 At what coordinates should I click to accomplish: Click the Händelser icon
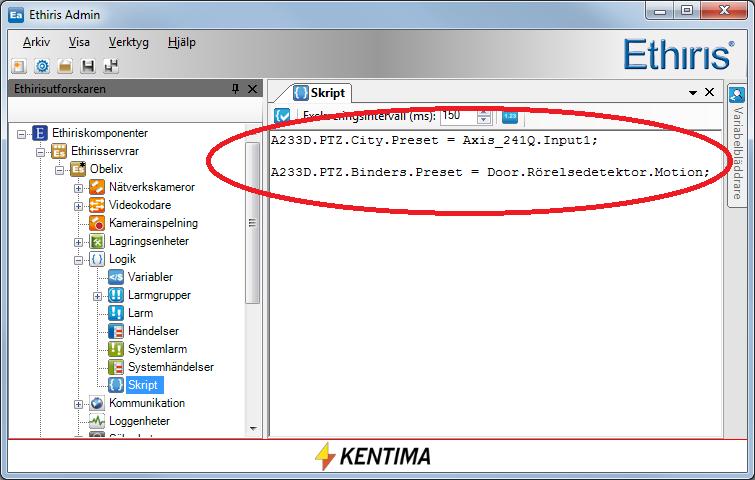point(116,331)
